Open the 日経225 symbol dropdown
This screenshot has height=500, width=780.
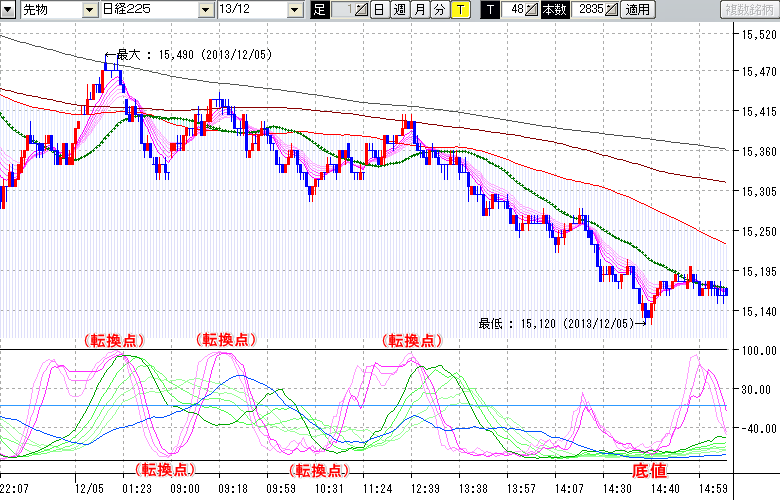point(206,10)
